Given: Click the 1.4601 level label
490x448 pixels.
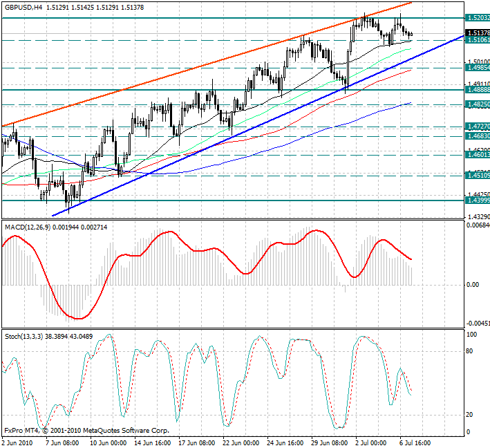Looking at the screenshot, I should click(478, 155).
